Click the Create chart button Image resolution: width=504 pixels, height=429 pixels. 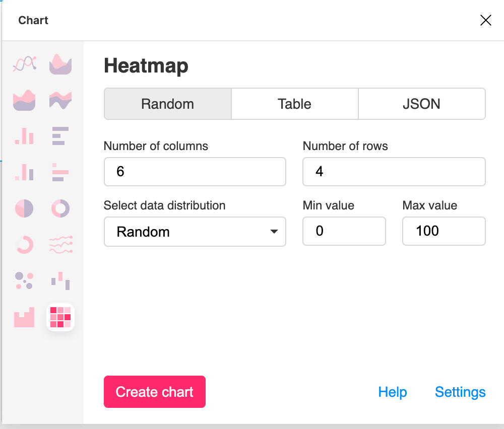click(x=155, y=392)
